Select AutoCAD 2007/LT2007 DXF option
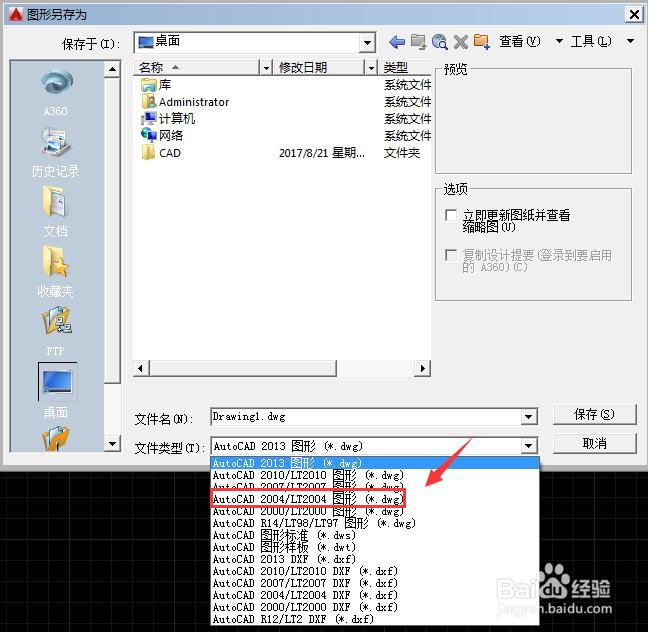Screen dimensions: 648x632 375,583
